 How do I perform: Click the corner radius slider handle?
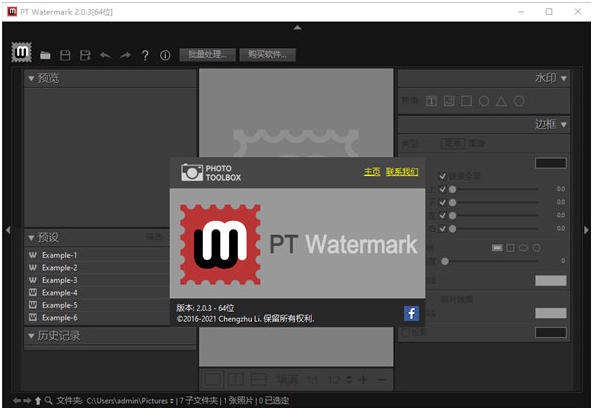pyautogui.click(x=445, y=261)
